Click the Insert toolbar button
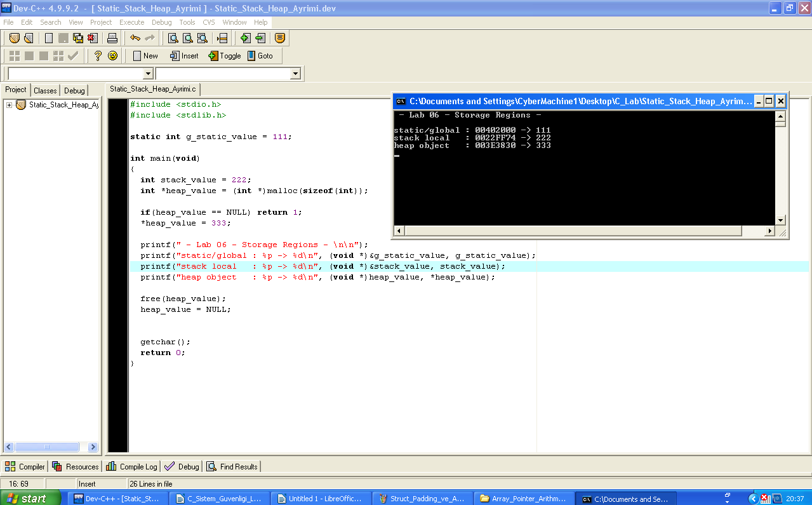 [184, 56]
